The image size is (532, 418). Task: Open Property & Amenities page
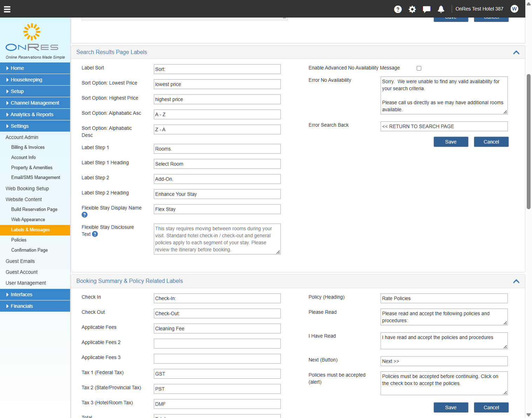click(x=32, y=168)
